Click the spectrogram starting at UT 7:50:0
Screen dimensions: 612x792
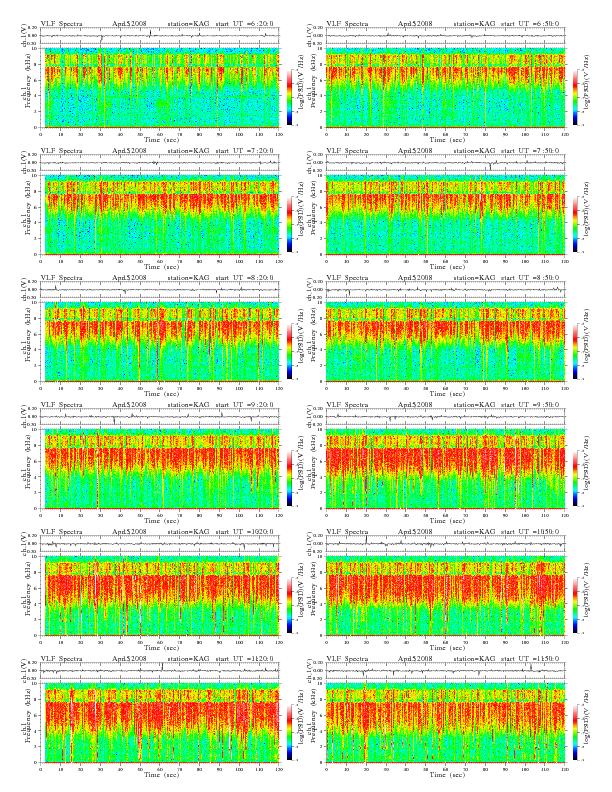(445, 215)
